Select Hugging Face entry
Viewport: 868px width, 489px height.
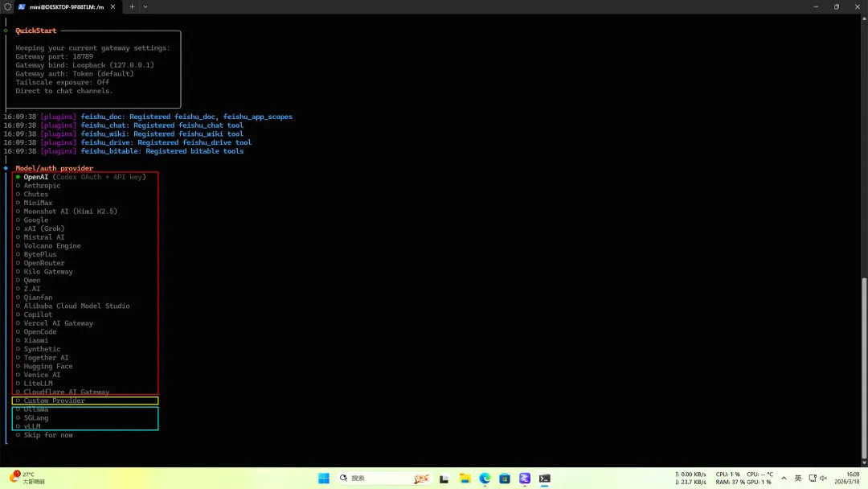click(x=44, y=366)
